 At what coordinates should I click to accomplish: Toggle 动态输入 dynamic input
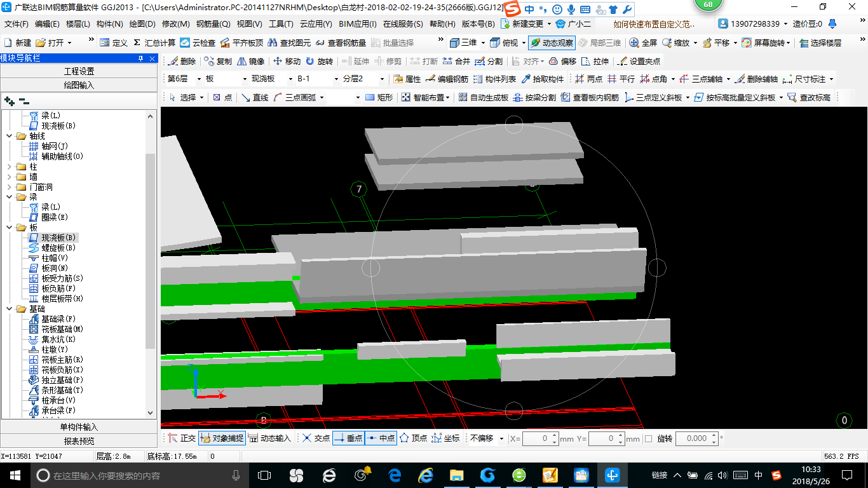[270, 438]
